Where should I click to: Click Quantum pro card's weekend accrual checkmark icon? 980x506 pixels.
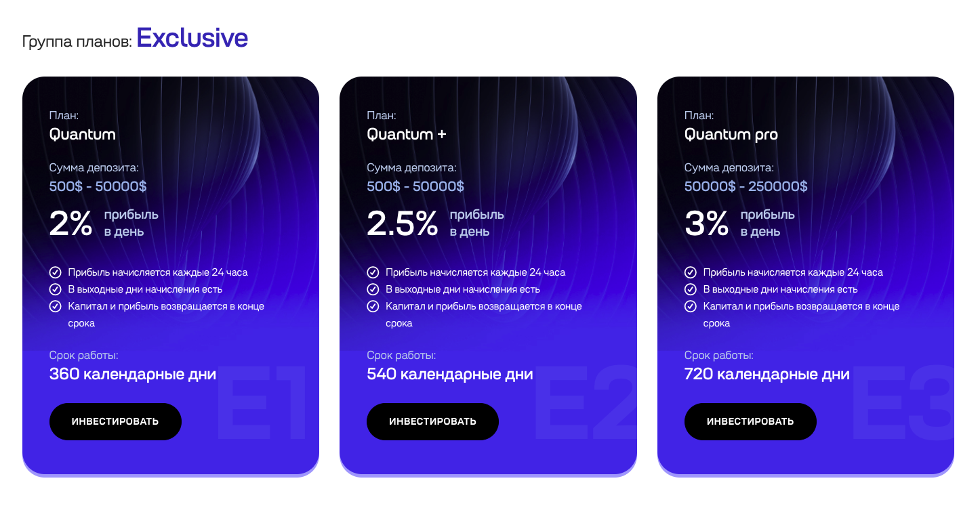click(x=691, y=289)
